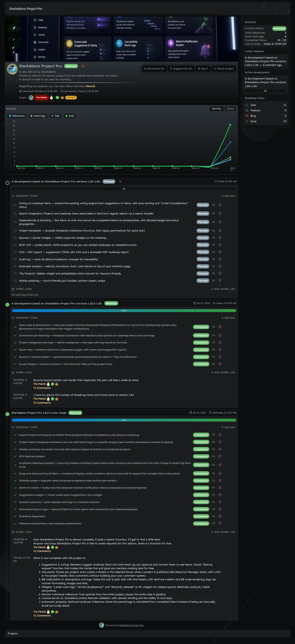Add work log to versions 1.23.2–1.30 milestone
Viewport: 295px width, 644px height.
(x=223, y=372)
